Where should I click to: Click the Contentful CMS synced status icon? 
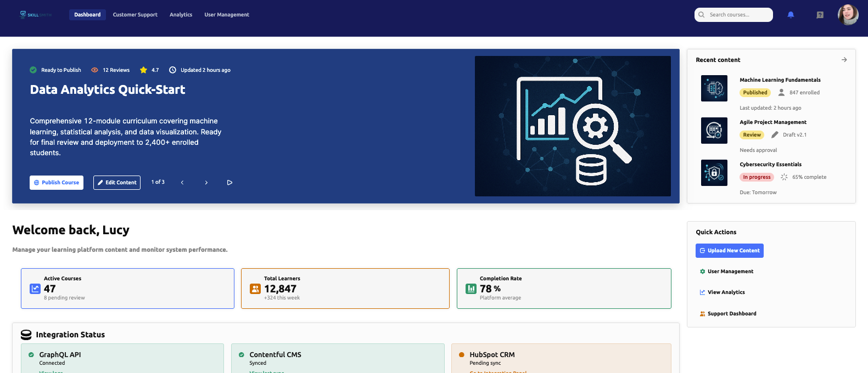tap(242, 355)
